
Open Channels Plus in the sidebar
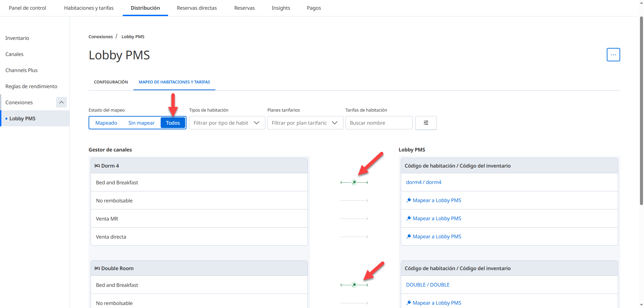tap(21, 70)
